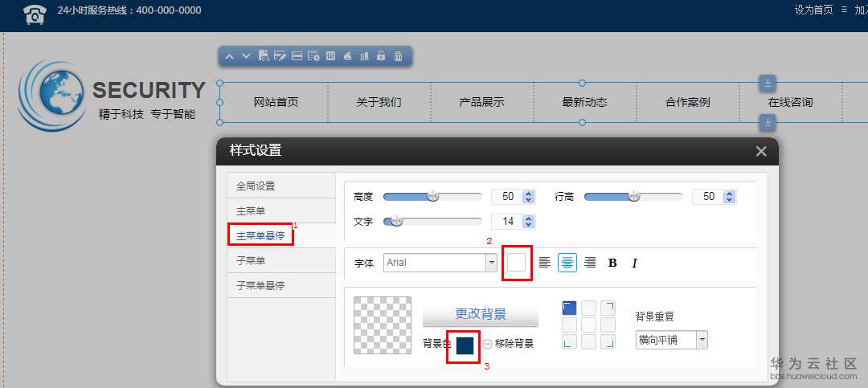The image size is (868, 388).
Task: Select bottom-center background position
Action: point(588,342)
